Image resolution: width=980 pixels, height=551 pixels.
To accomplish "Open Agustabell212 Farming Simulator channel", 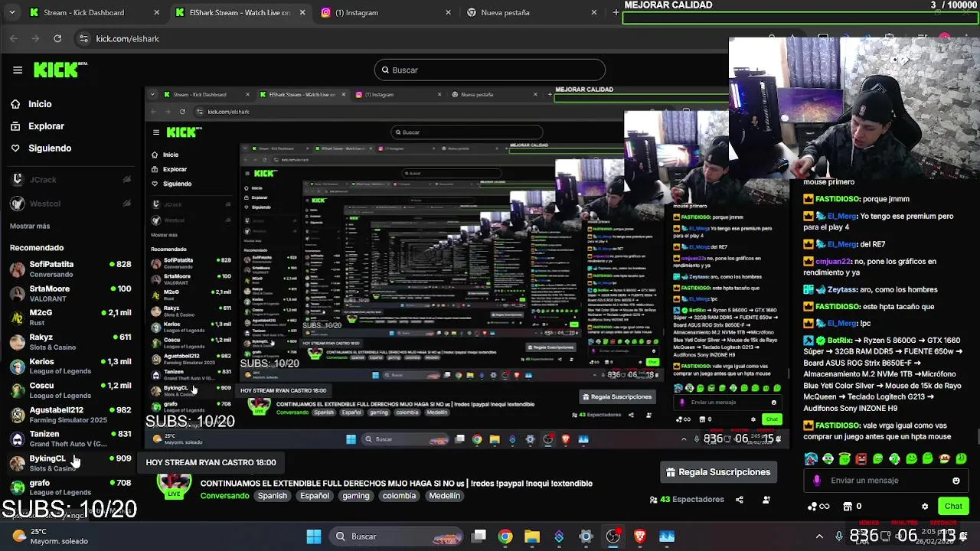I will point(69,414).
